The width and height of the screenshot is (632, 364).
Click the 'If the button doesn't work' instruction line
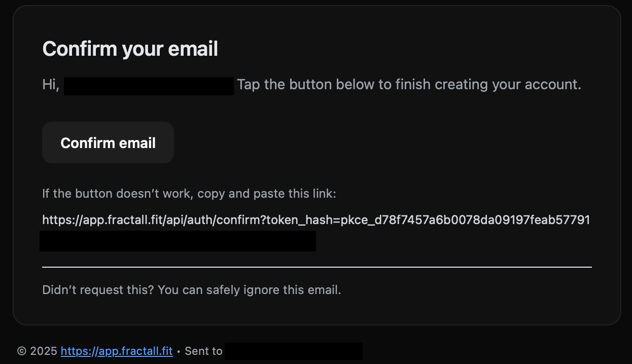click(x=189, y=193)
